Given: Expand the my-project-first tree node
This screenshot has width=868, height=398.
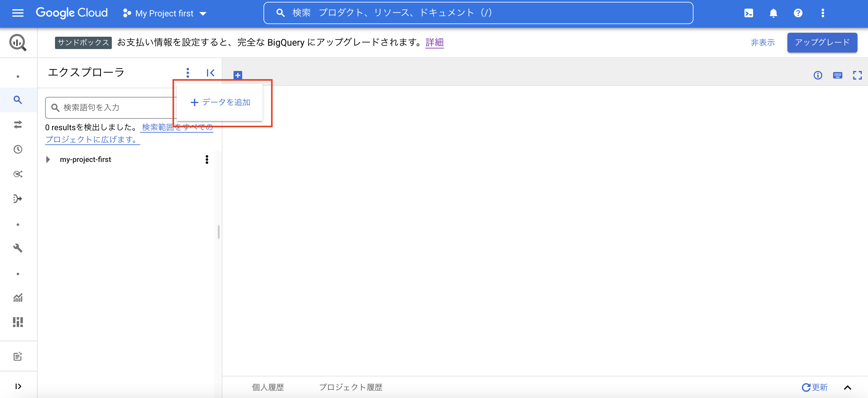Looking at the screenshot, I should [48, 160].
